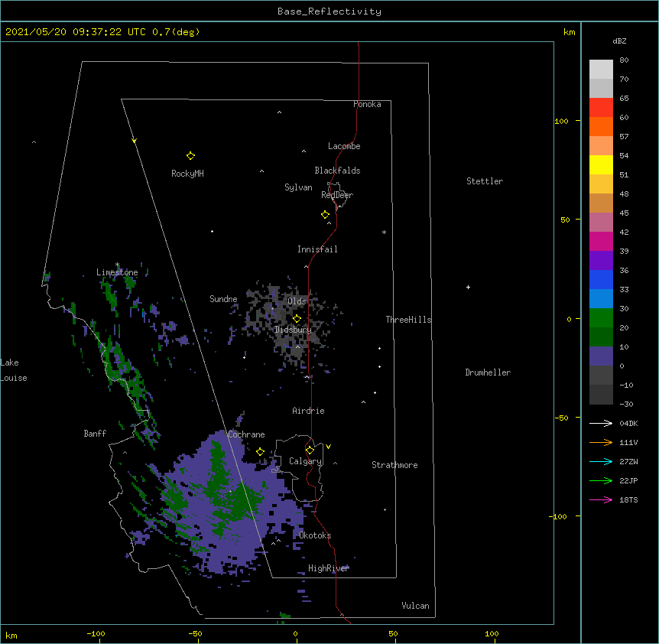The width and height of the screenshot is (659, 644).
Task: Select the yellow diamond marker below Cochrane
Action: click(260, 451)
